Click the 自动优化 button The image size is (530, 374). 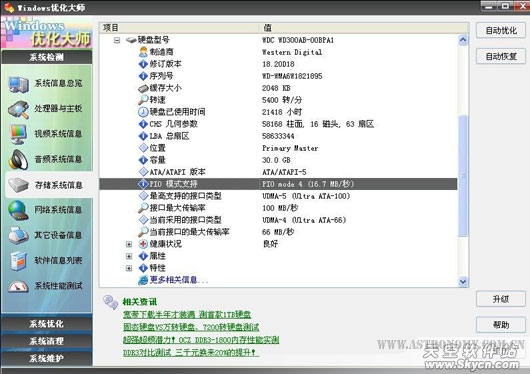tap(501, 30)
